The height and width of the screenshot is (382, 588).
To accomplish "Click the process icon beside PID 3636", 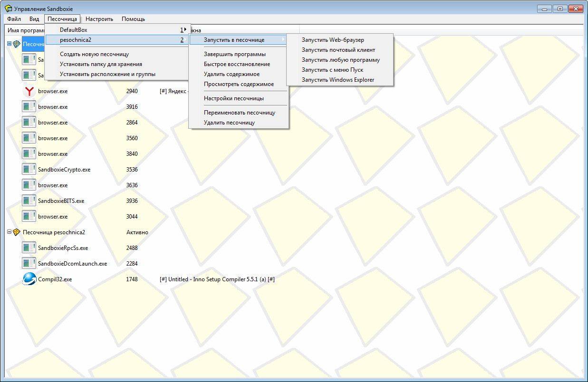I will click(x=29, y=185).
